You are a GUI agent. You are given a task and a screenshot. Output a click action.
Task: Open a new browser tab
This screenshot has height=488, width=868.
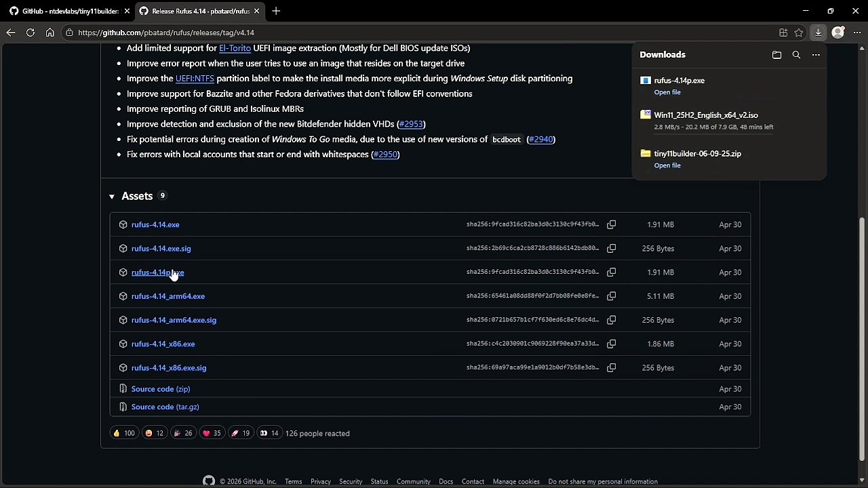point(276,11)
